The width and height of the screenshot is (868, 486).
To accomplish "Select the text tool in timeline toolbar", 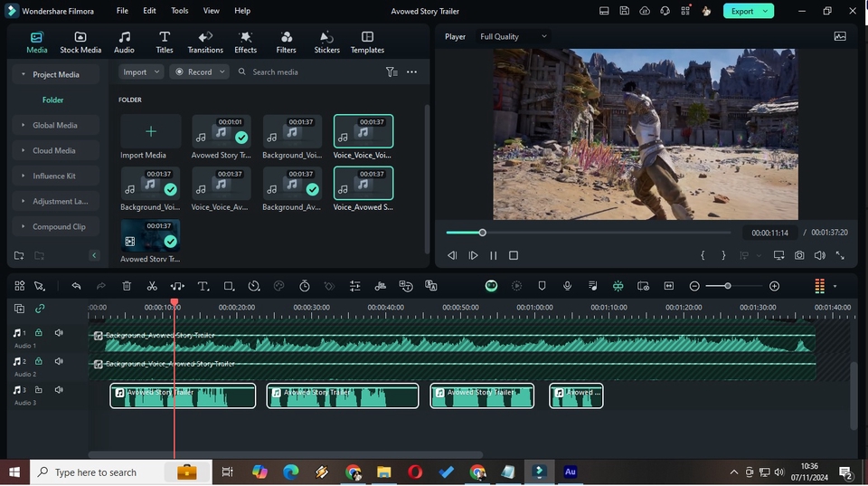I will 203,286.
